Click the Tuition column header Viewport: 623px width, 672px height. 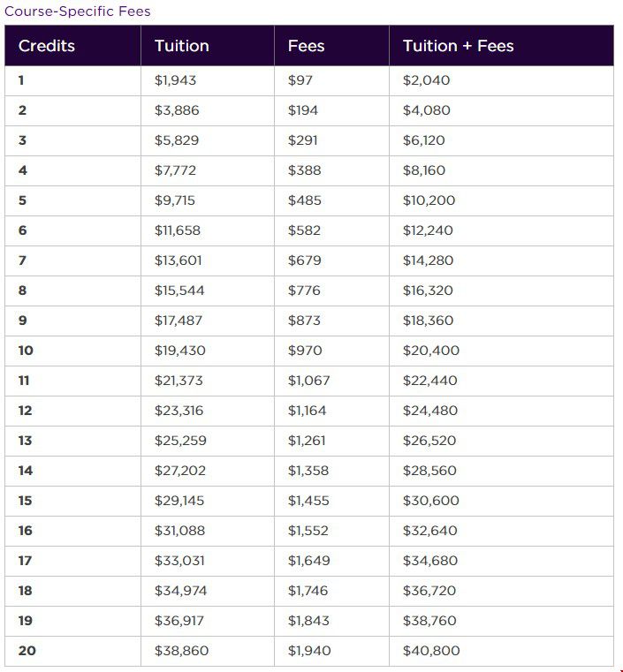click(208, 45)
